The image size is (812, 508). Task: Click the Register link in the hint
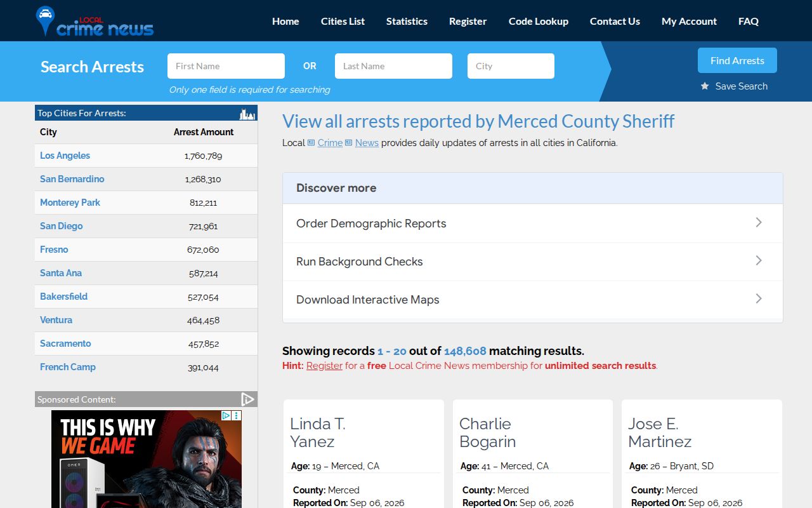[324, 366]
